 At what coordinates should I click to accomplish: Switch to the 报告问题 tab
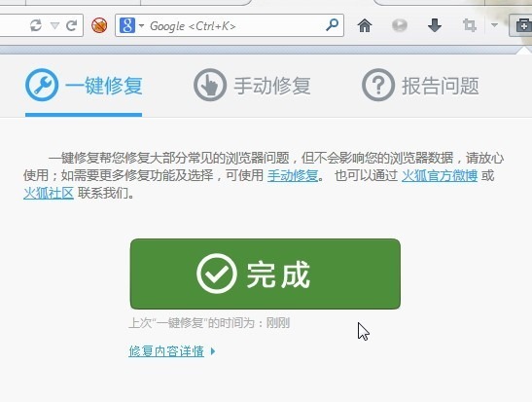pyautogui.click(x=420, y=86)
